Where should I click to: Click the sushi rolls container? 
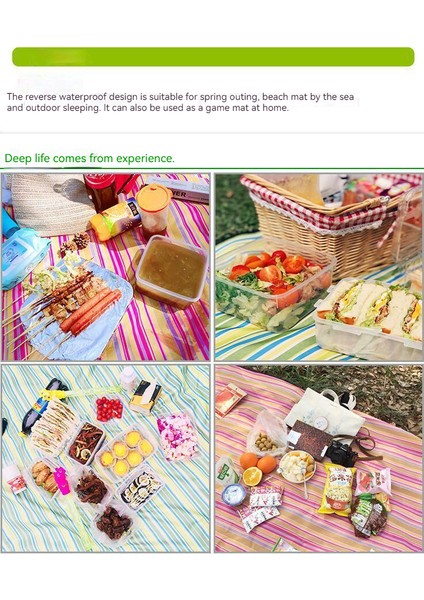point(139,489)
